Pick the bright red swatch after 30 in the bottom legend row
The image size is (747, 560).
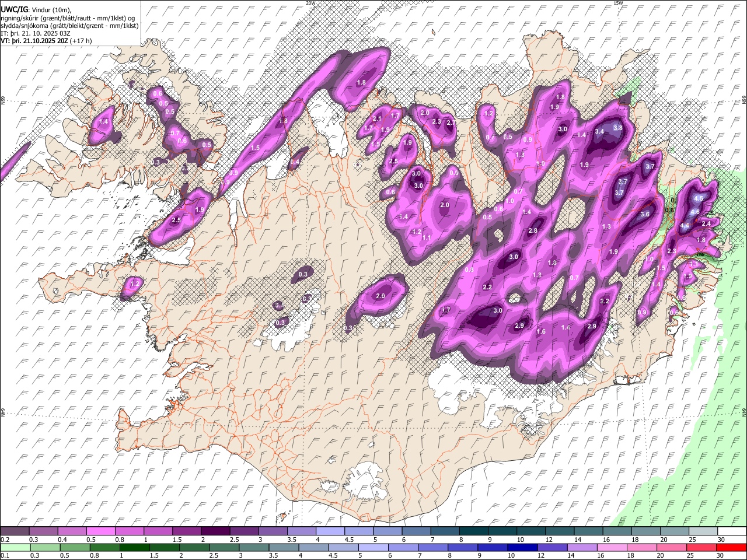coord(732,547)
